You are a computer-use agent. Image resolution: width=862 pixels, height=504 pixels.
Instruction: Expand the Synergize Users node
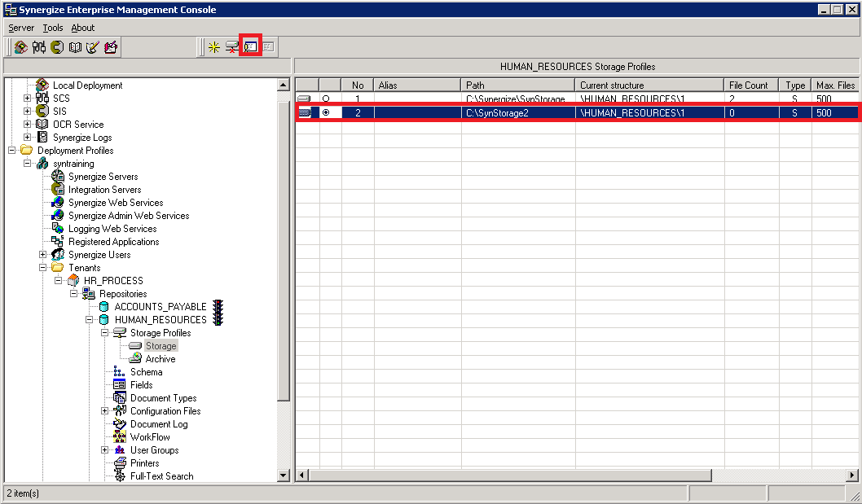[x=42, y=255]
